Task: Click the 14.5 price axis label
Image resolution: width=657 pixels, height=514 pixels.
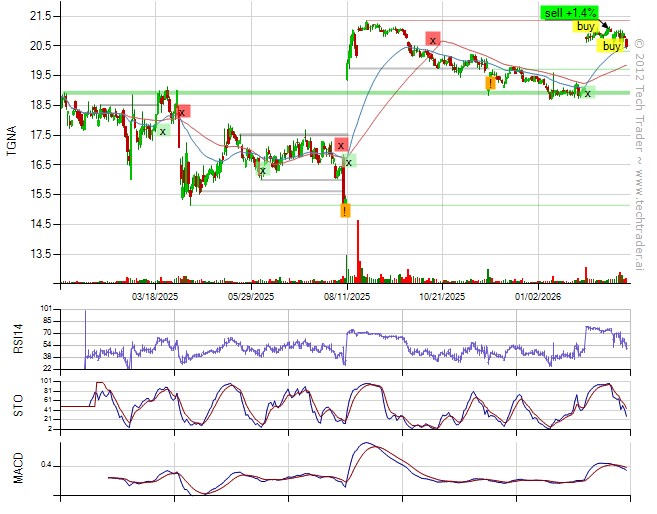Action: pyautogui.click(x=39, y=225)
